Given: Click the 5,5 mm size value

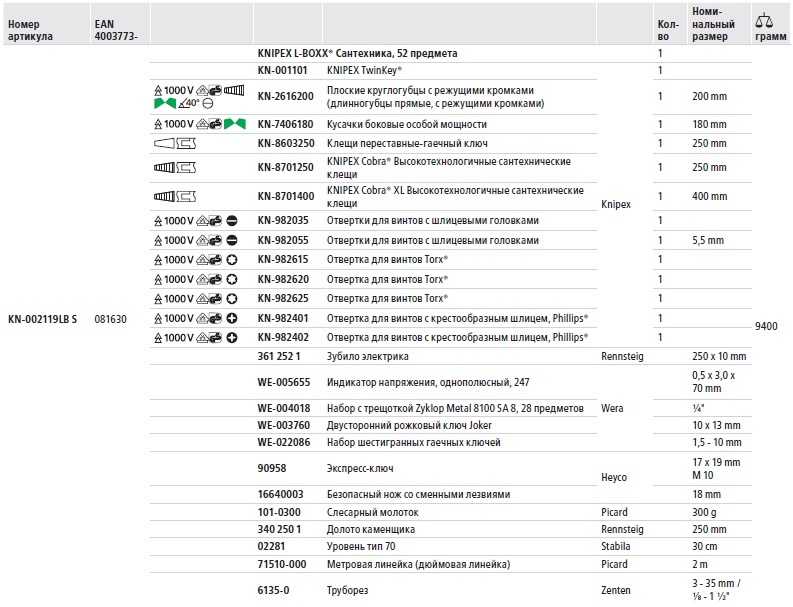Looking at the screenshot, I should coord(708,240).
